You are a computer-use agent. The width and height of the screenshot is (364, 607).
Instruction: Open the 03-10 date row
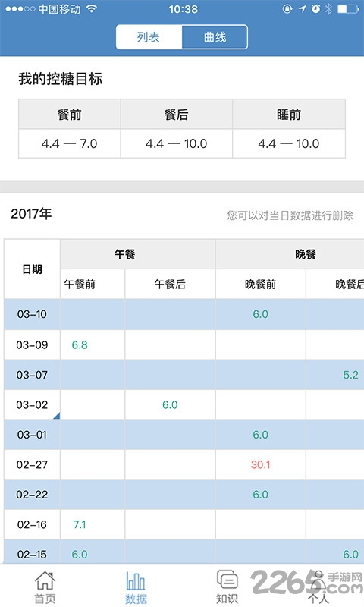[184, 314]
